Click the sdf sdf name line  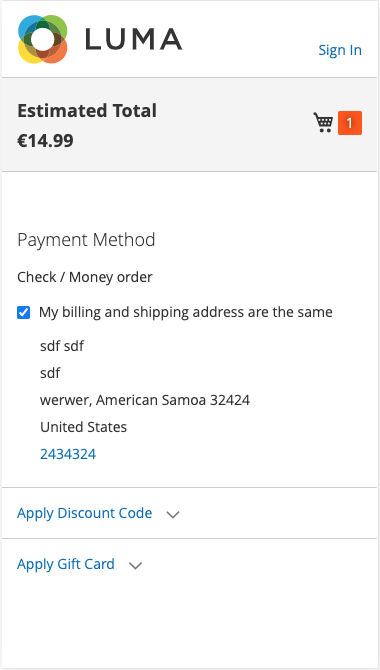click(62, 346)
